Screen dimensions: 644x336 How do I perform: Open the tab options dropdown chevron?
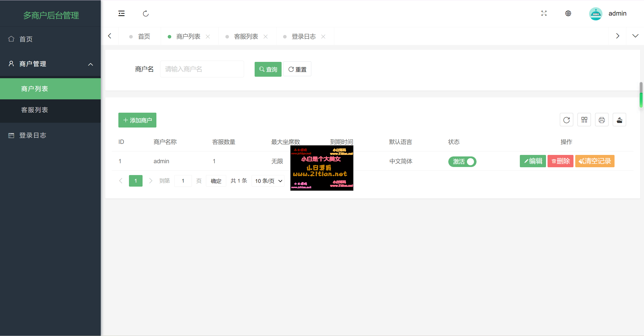[x=635, y=36]
